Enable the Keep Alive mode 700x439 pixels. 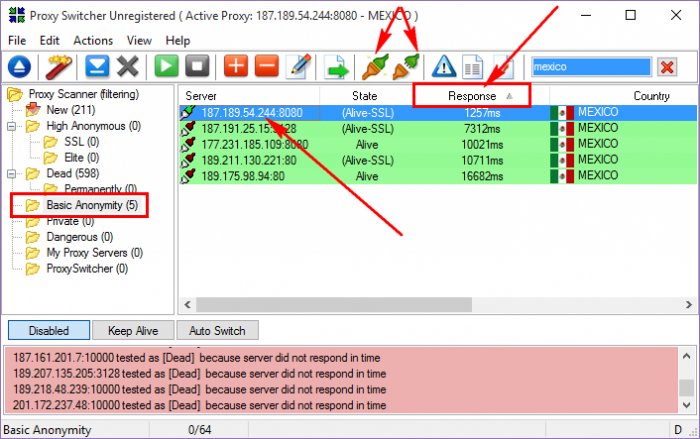click(x=133, y=330)
